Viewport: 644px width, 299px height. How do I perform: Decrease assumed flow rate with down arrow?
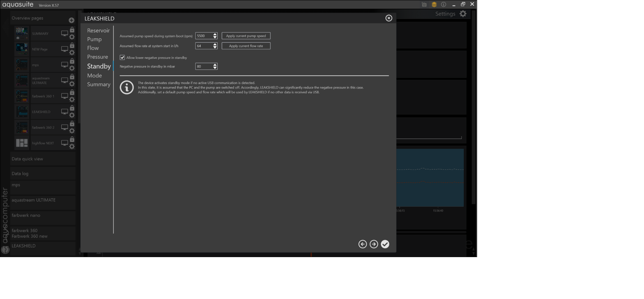(x=215, y=48)
